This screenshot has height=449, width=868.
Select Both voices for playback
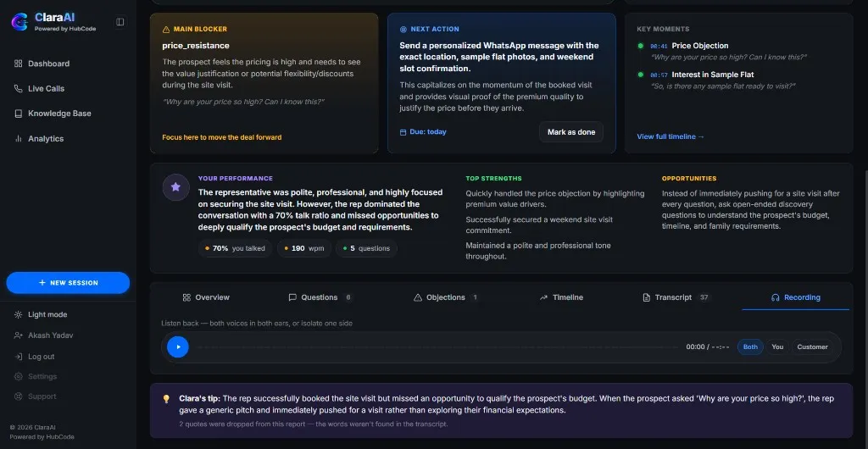(750, 346)
